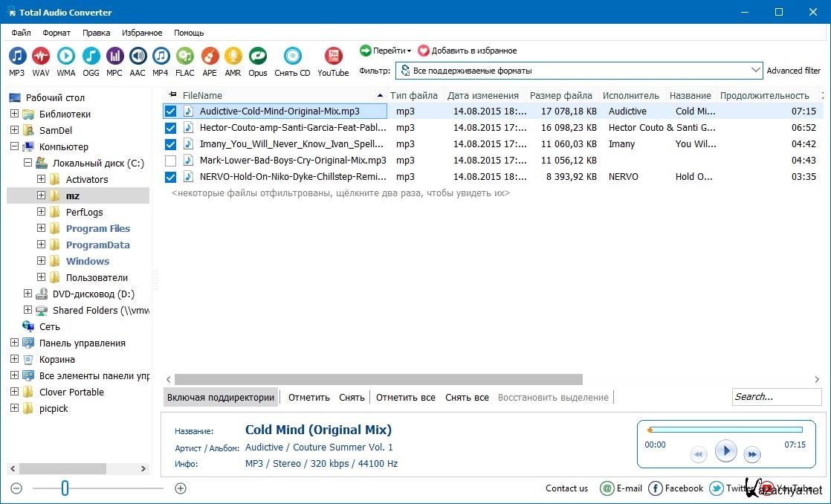
Task: Open the Файл menu
Action: 21,33
